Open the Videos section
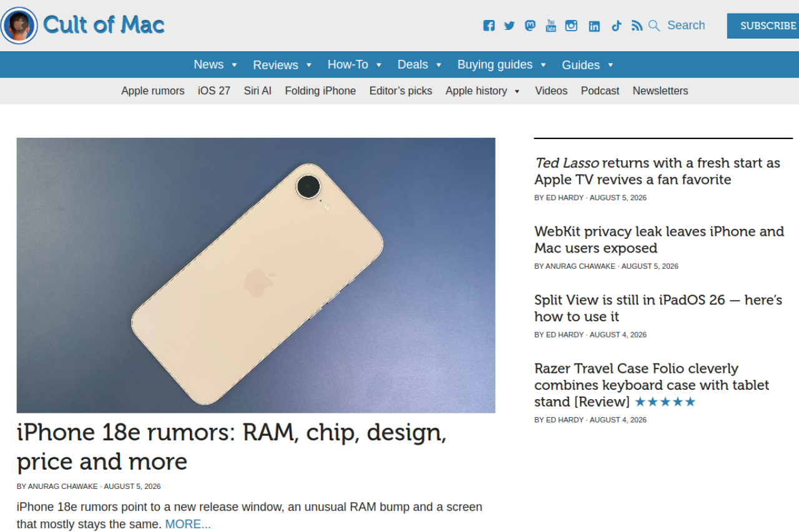 (x=551, y=91)
